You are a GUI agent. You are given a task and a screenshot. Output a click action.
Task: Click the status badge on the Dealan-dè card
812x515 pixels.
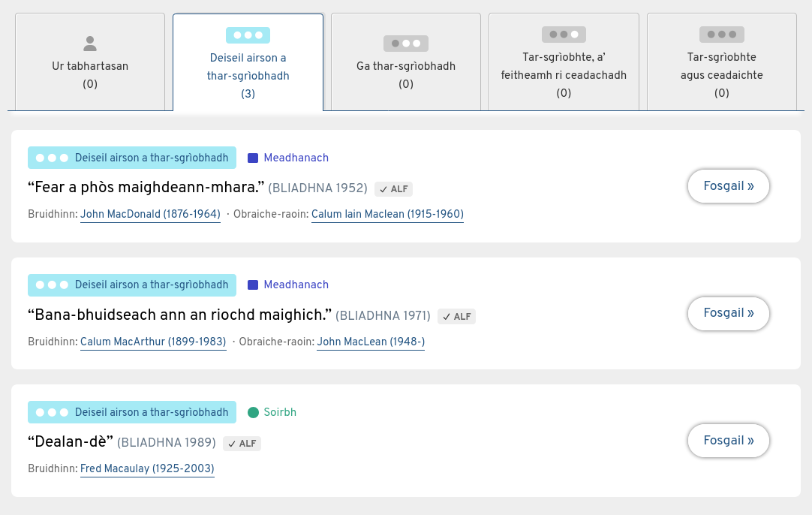click(132, 412)
